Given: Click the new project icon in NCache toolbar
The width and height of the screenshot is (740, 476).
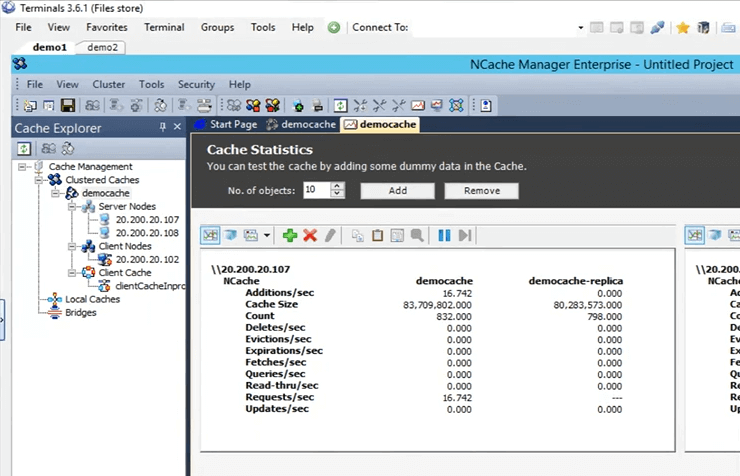Looking at the screenshot, I should pos(30,105).
